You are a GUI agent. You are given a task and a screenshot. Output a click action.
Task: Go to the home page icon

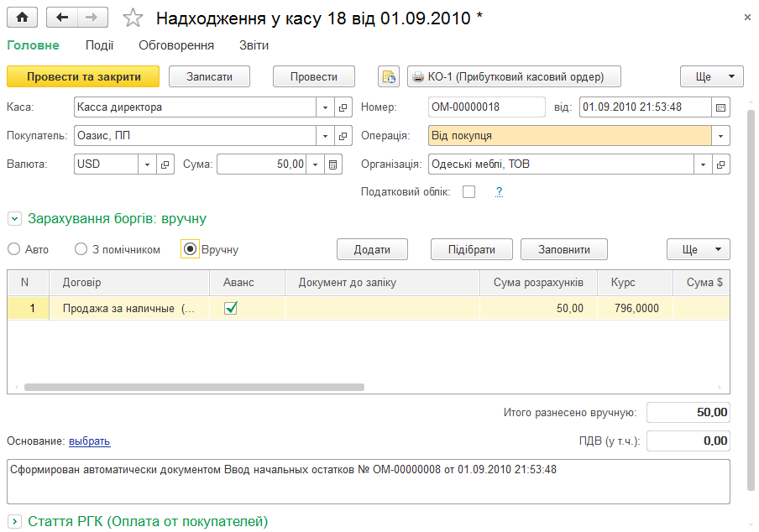click(x=23, y=18)
